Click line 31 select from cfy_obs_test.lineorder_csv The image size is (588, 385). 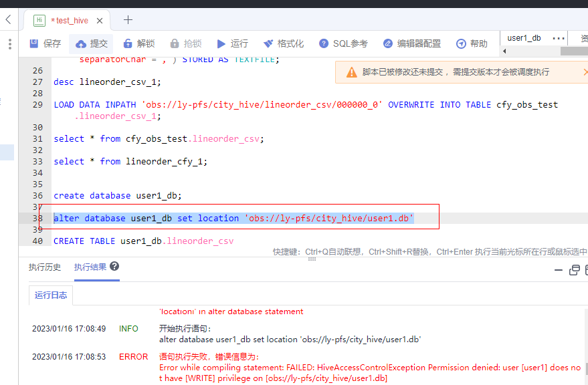pyautogui.click(x=159, y=139)
